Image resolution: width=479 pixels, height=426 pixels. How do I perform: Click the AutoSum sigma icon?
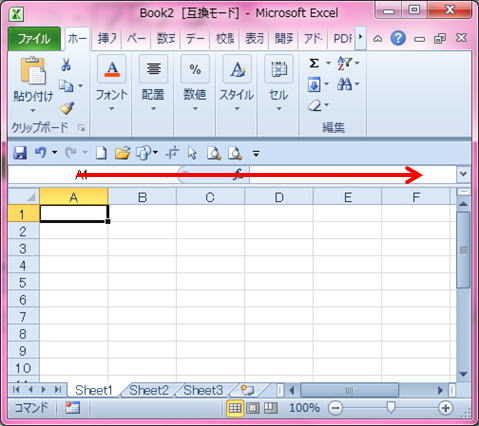[314, 63]
